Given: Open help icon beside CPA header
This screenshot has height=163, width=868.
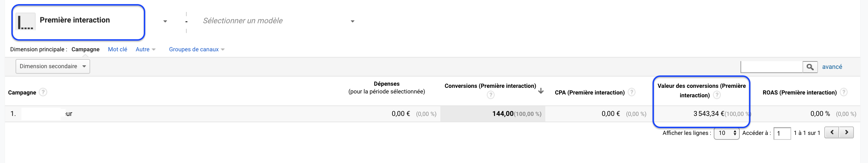Looking at the screenshot, I should click(632, 92).
